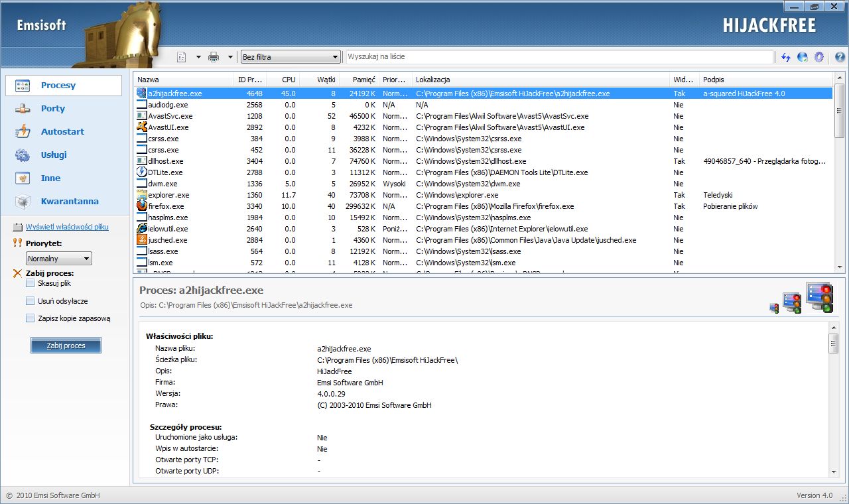Enable the 'Usuń odsyłacze' checkbox
The width and height of the screenshot is (849, 504).
tap(30, 301)
